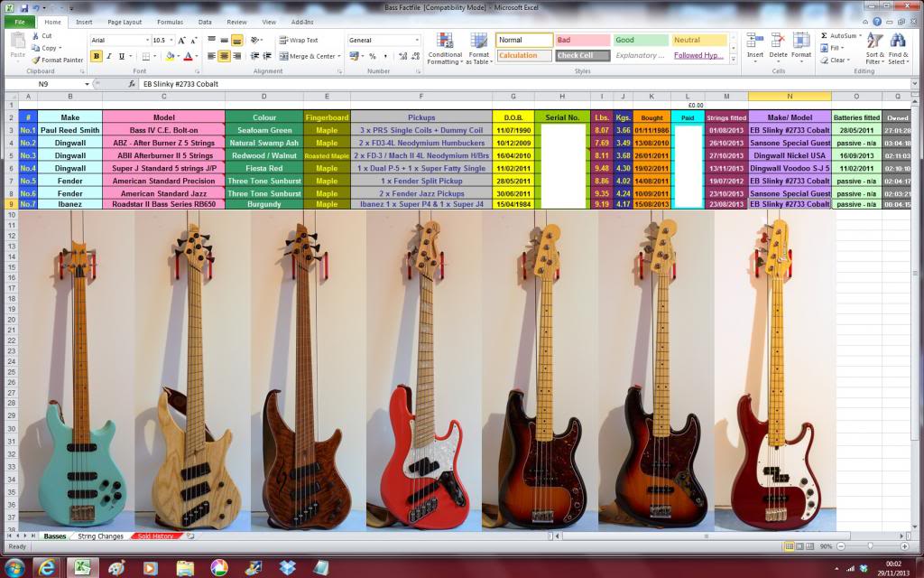Select cell Roadstar II Bass Series RB650
This screenshot has width=924, height=578.
click(164, 204)
